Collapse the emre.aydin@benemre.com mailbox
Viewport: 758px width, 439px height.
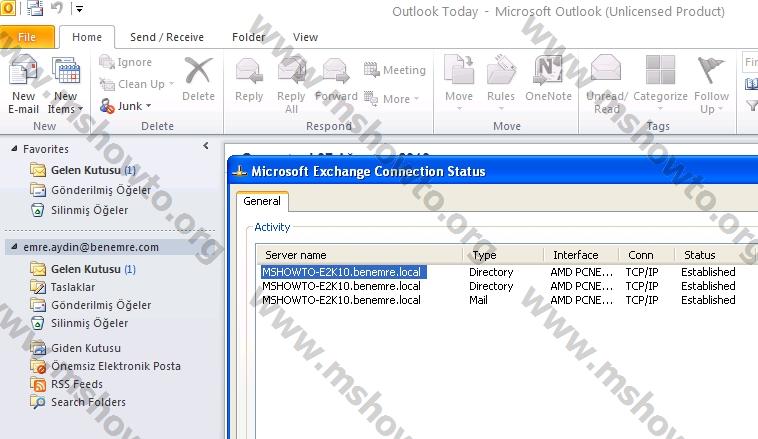pos(14,247)
